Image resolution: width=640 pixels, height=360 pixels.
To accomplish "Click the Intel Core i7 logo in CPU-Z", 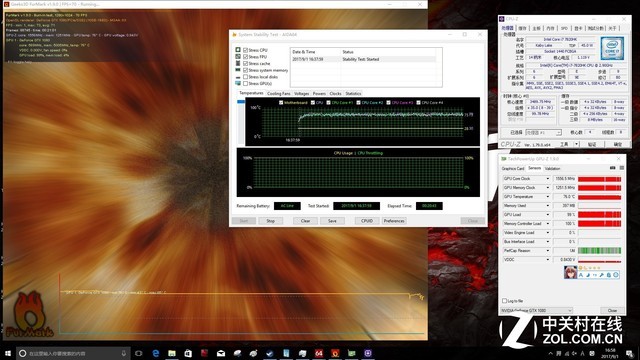I will pyautogui.click(x=612, y=49).
